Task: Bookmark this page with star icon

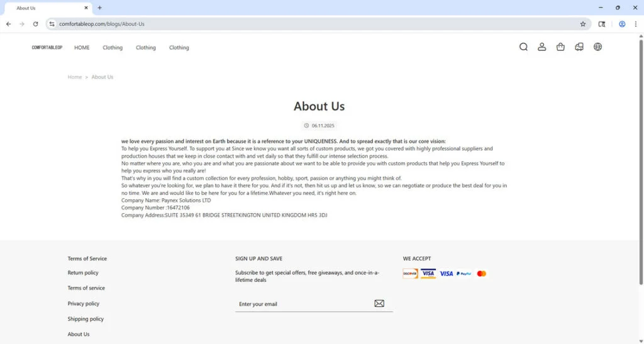Action: click(x=583, y=25)
